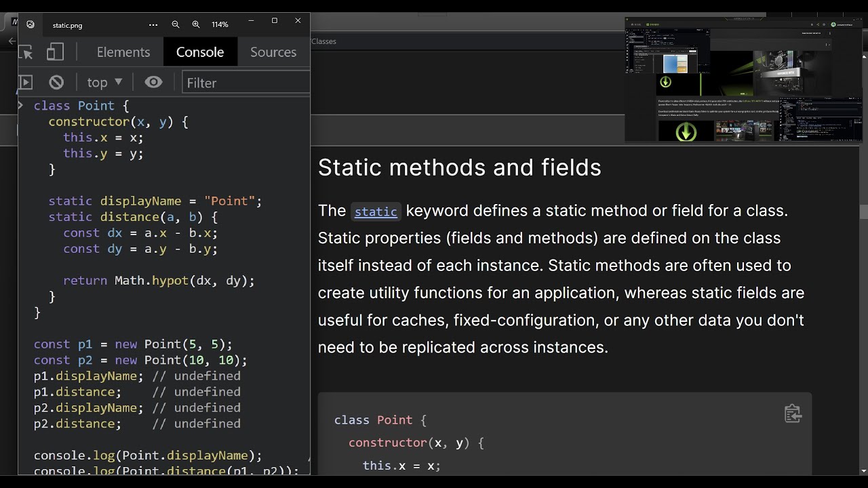Open the top context dropdown
868x488 pixels.
(x=104, y=83)
